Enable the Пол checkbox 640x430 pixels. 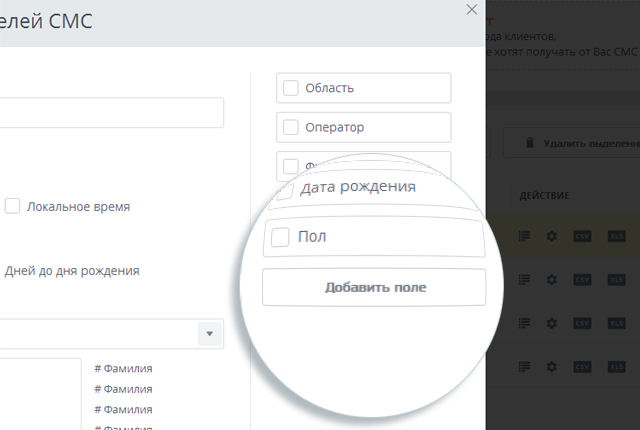pyautogui.click(x=280, y=237)
